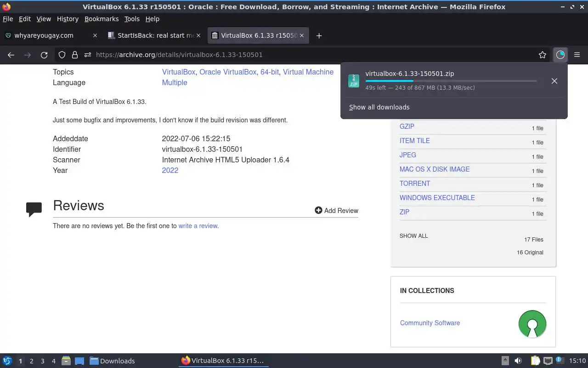Toggle the downloads toolbar button

(x=560, y=55)
